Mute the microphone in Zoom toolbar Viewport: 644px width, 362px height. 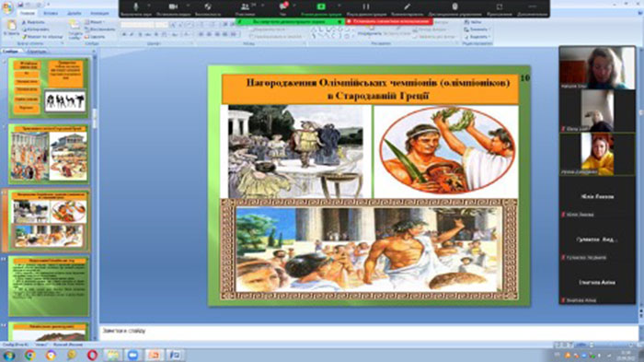click(x=136, y=6)
